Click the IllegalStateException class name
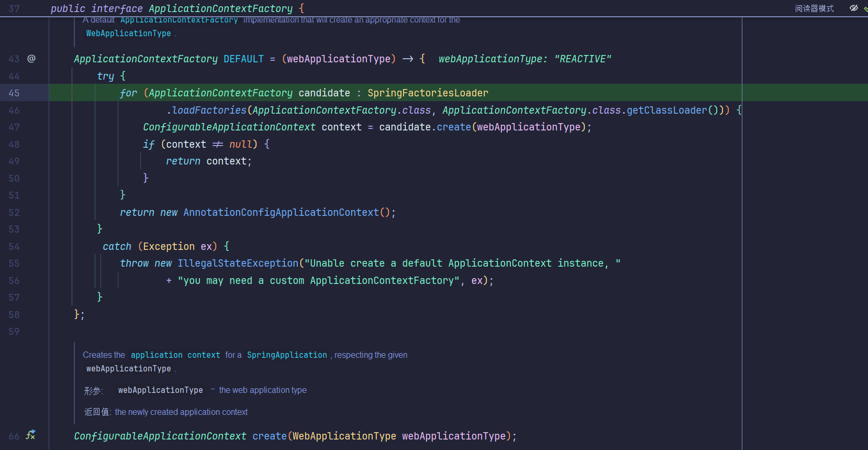Image resolution: width=868 pixels, height=450 pixels. pos(238,264)
